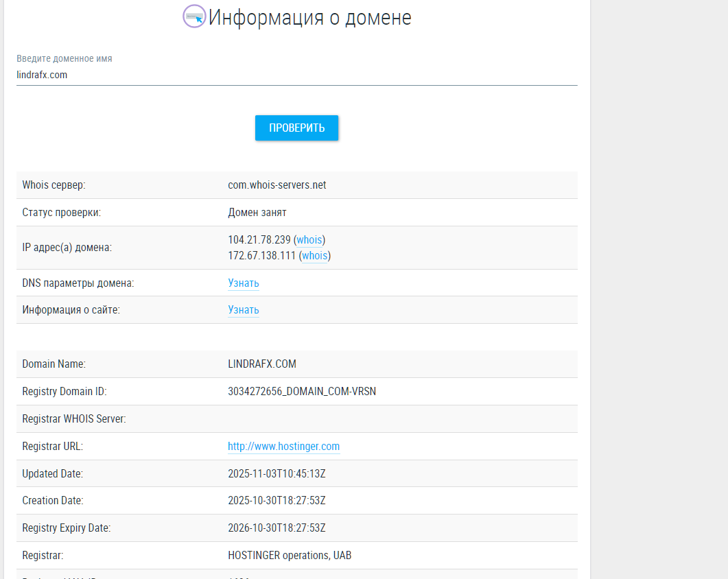The height and width of the screenshot is (579, 728).
Task: Click the Информация о домене page heading
Action: point(309,17)
